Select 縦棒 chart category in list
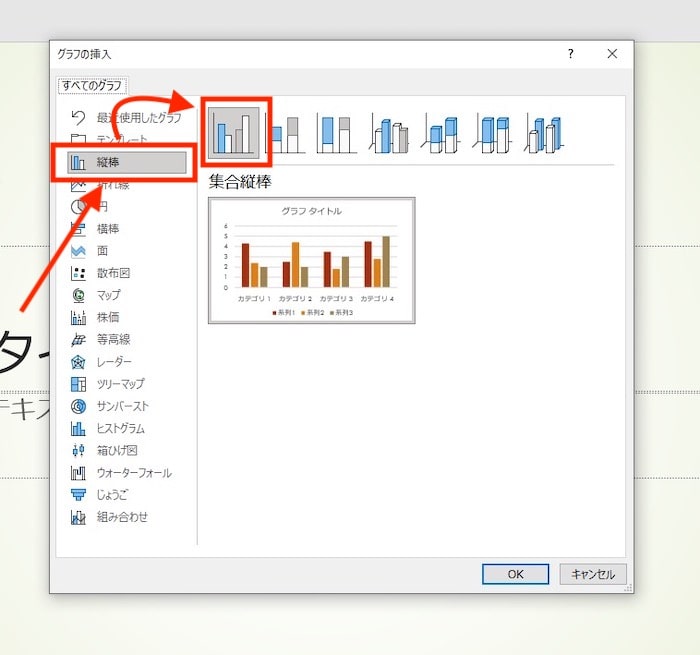Screen dimensions: 700x655 126,162
